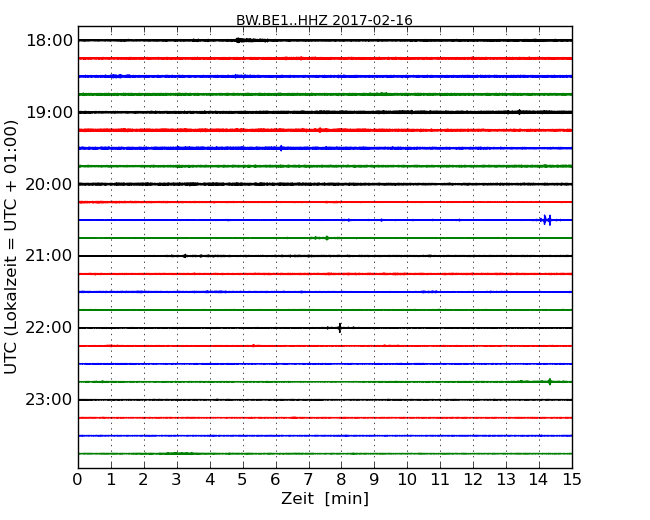Click the 20:00 time label
650x520 pixels.
pyautogui.click(x=49, y=184)
